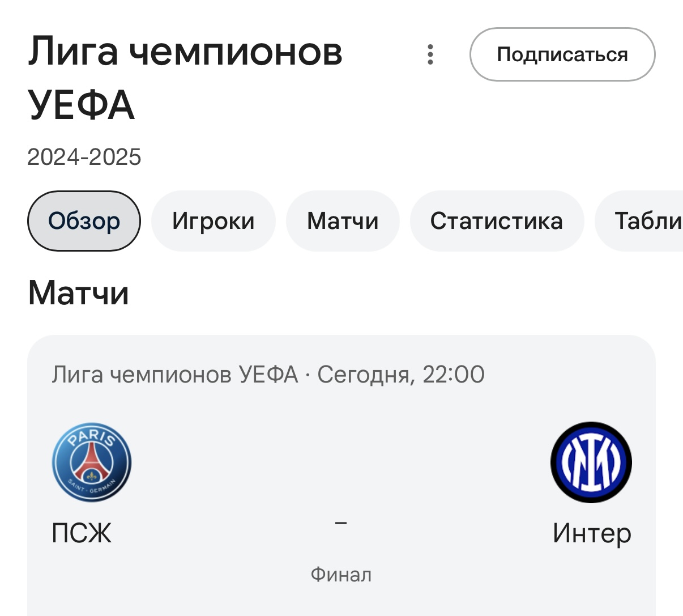Screen dimensions: 683x616
Task: Click the 2024-2025 season label
Action: click(x=84, y=157)
